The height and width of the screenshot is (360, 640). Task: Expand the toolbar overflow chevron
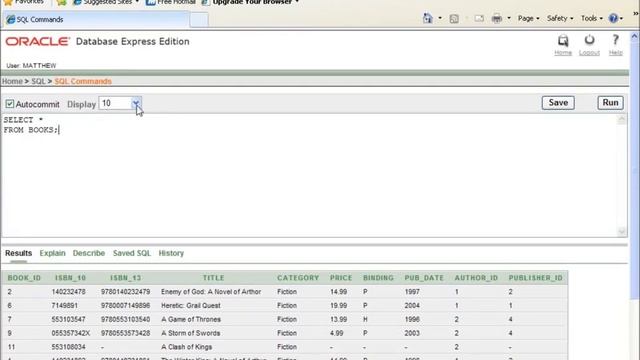coord(636,14)
